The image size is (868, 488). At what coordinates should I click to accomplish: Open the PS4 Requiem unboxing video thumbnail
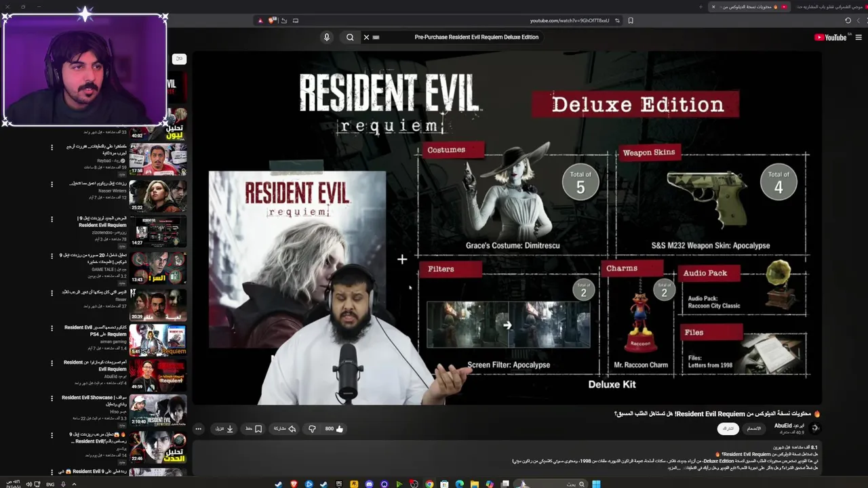(157, 340)
